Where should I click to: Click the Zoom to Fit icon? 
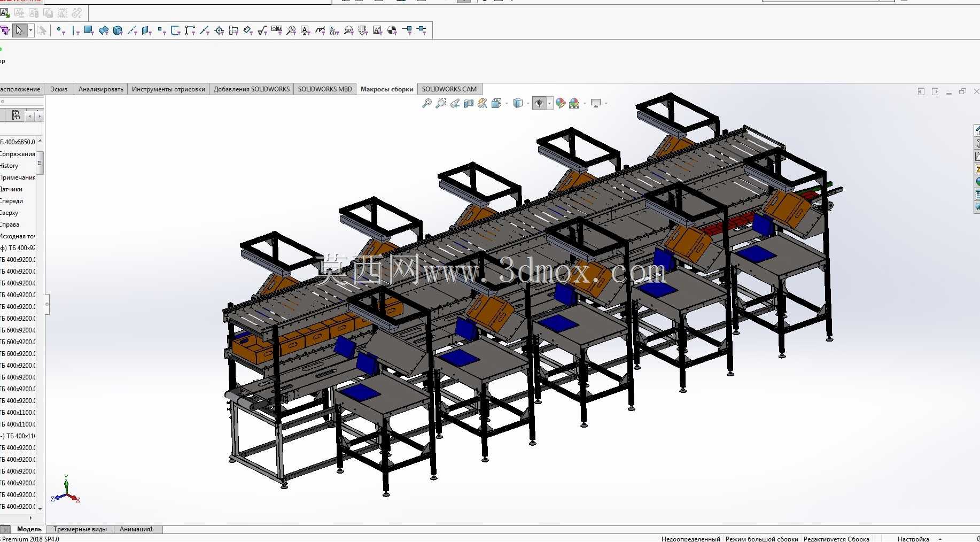[x=427, y=103]
